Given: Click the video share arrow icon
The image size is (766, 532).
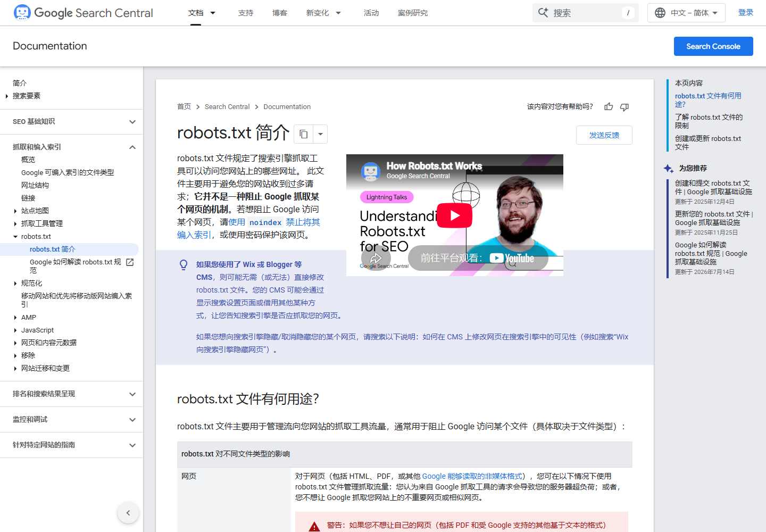Looking at the screenshot, I should click(x=376, y=259).
